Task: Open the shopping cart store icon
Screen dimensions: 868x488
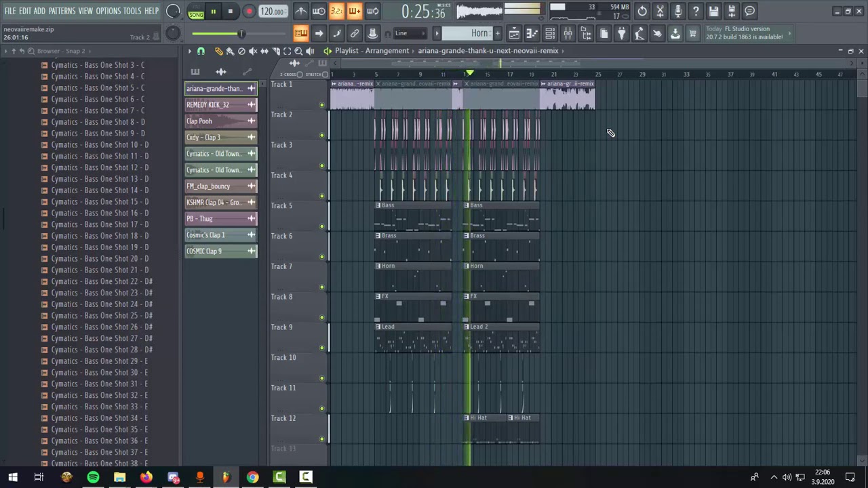Action: 692,33
